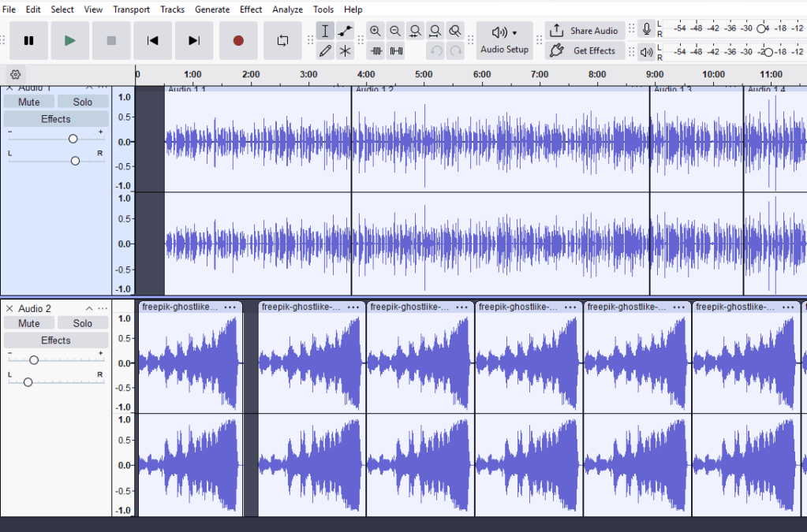Open first freepik-ghostlike clip options menu

tap(230, 307)
